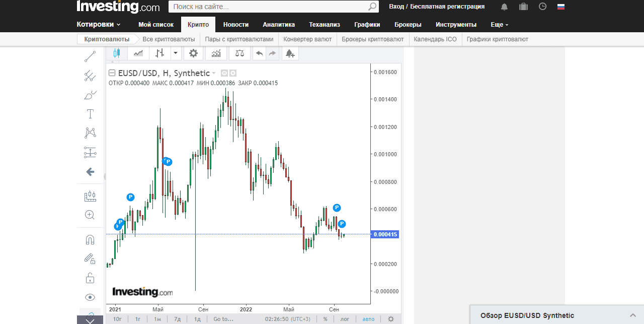Toggle visibility of drawings with eye icon

coord(90,297)
